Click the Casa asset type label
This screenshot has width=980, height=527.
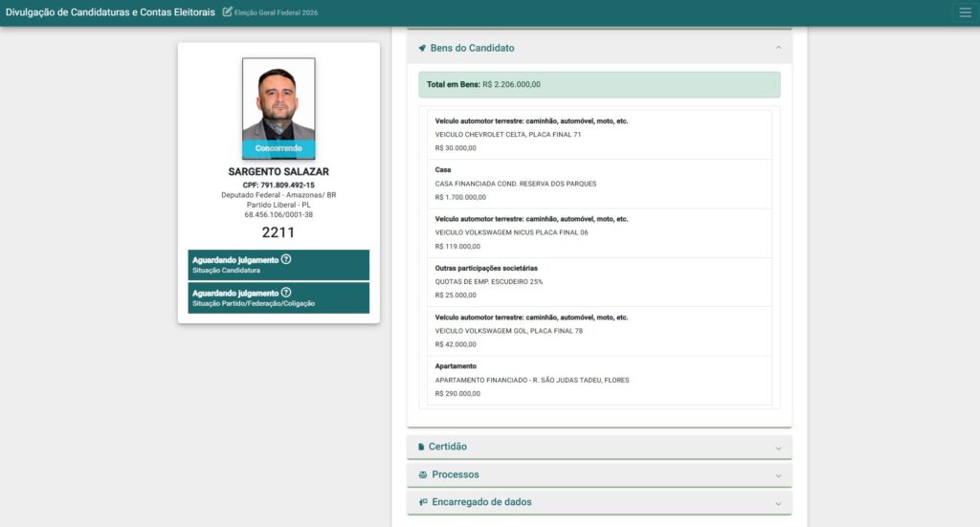point(443,170)
